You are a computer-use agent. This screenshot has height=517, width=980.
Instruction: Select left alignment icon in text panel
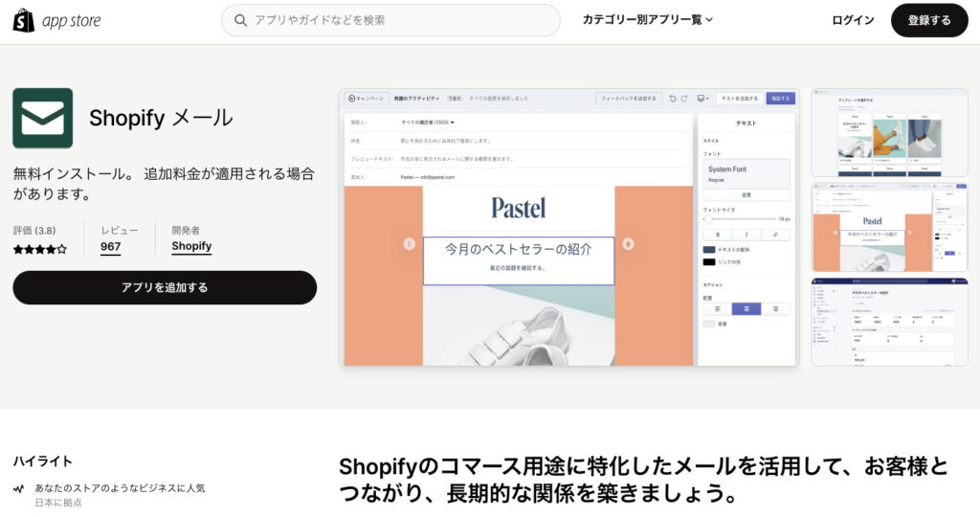click(x=718, y=309)
